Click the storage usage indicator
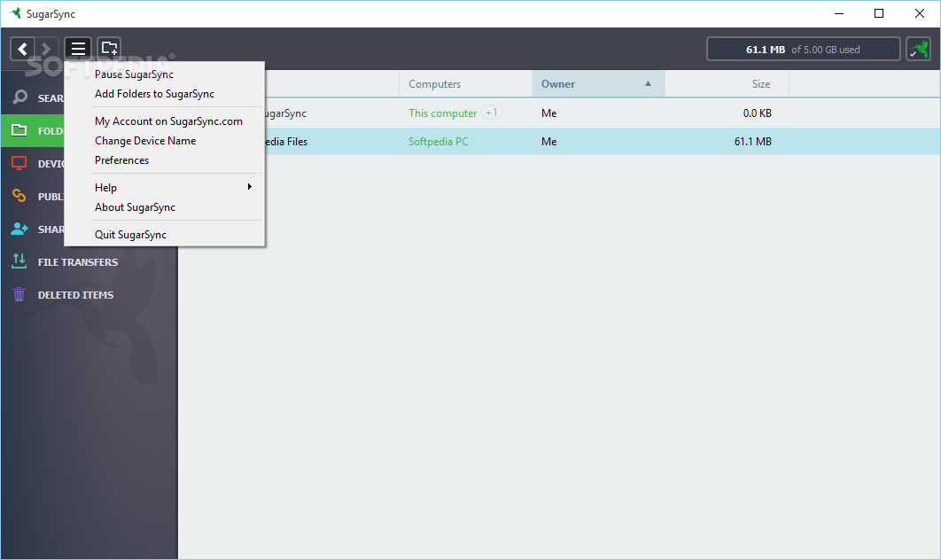The image size is (941, 560). coord(803,50)
